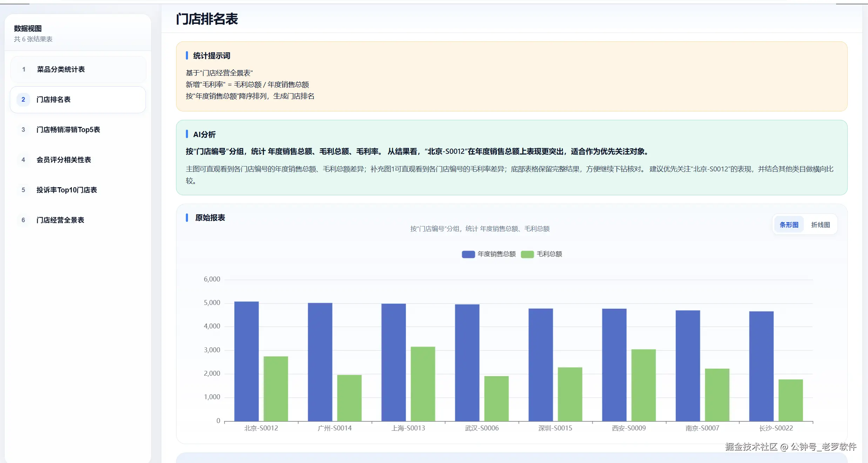Click blue sales bar for 南京-S0007
The height and width of the screenshot is (463, 868).
[x=688, y=366]
